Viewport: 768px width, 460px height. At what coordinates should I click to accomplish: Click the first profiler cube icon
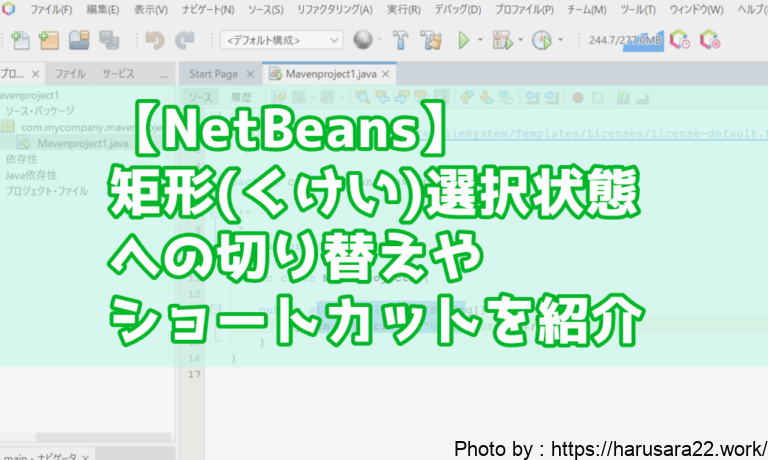[679, 40]
